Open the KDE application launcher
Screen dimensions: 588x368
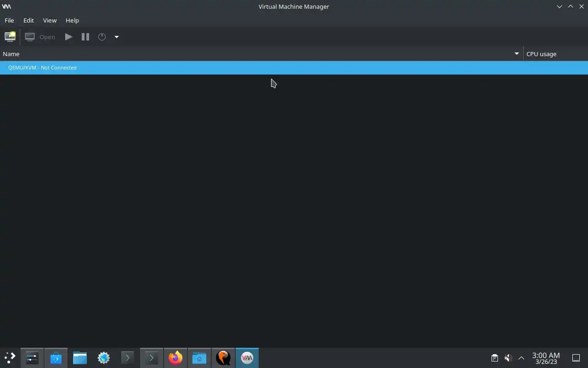10,358
